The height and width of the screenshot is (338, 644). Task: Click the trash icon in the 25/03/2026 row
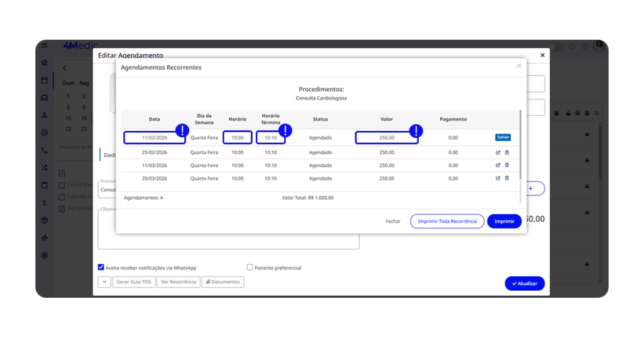point(507,178)
